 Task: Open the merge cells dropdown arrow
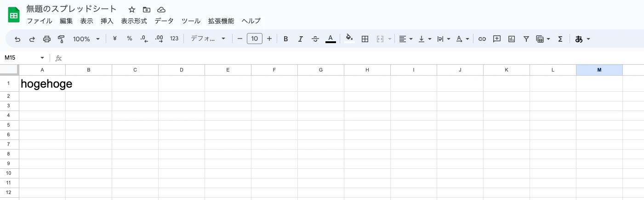[390, 39]
